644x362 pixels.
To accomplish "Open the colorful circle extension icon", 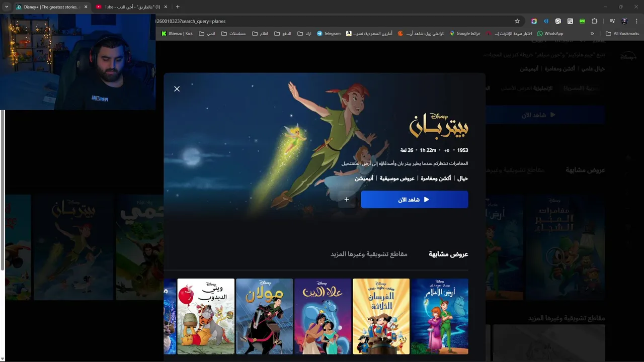I will pyautogui.click(x=534, y=21).
